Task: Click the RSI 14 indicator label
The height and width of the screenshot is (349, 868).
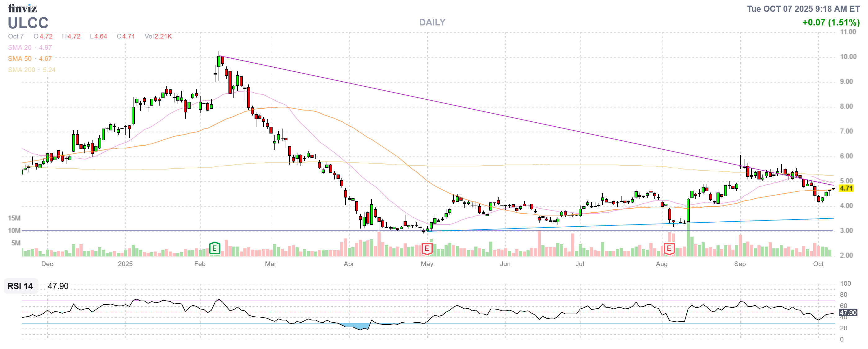Action: click(20, 286)
